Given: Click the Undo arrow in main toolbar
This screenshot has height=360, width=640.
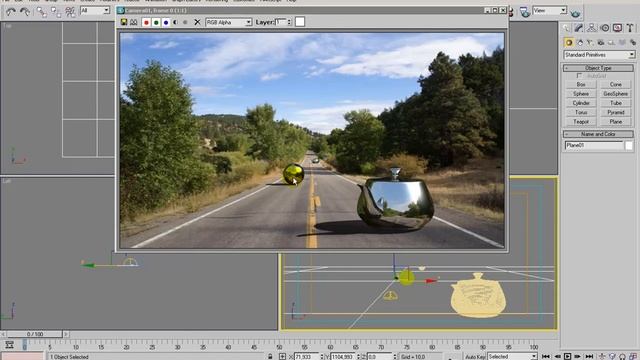Looking at the screenshot, I should point(11,12).
